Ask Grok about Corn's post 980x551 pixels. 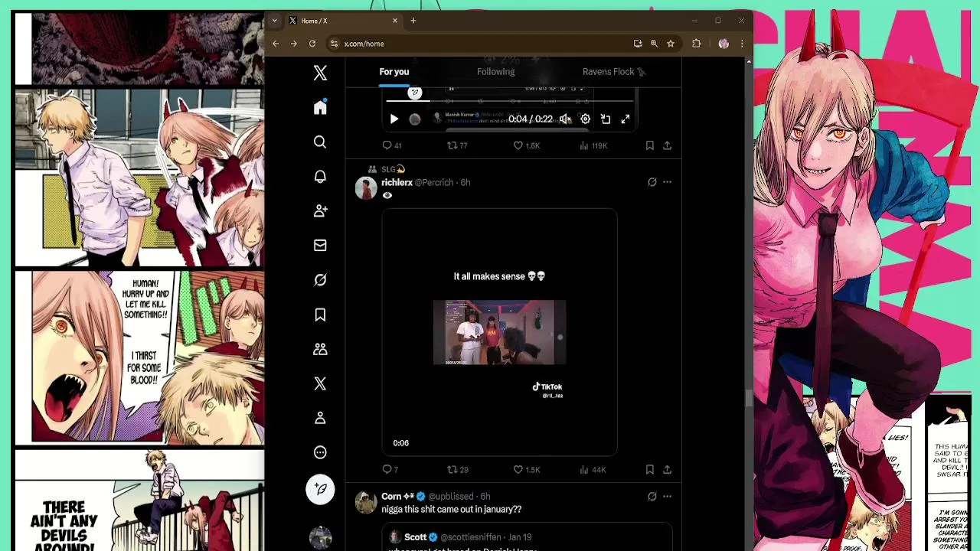coord(652,496)
